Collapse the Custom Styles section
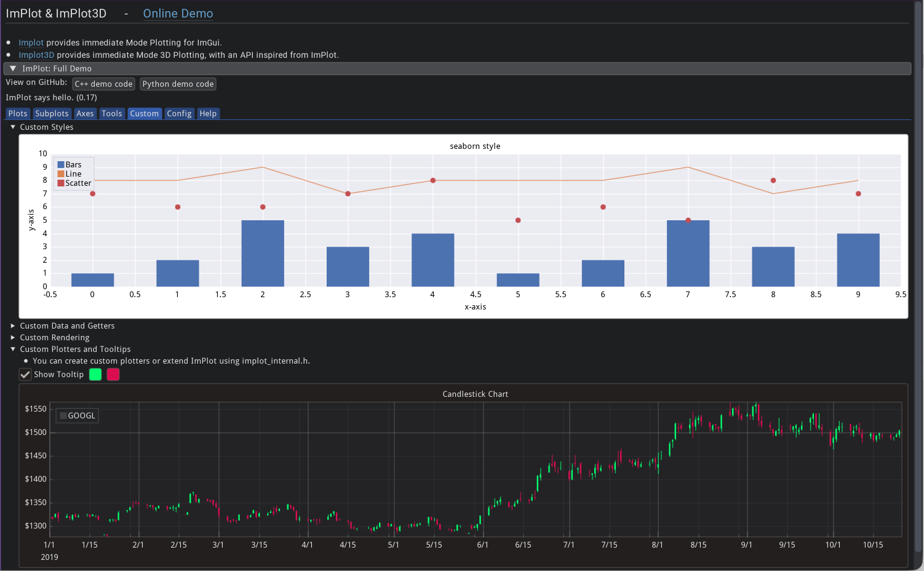This screenshot has height=571, width=924. pyautogui.click(x=13, y=127)
